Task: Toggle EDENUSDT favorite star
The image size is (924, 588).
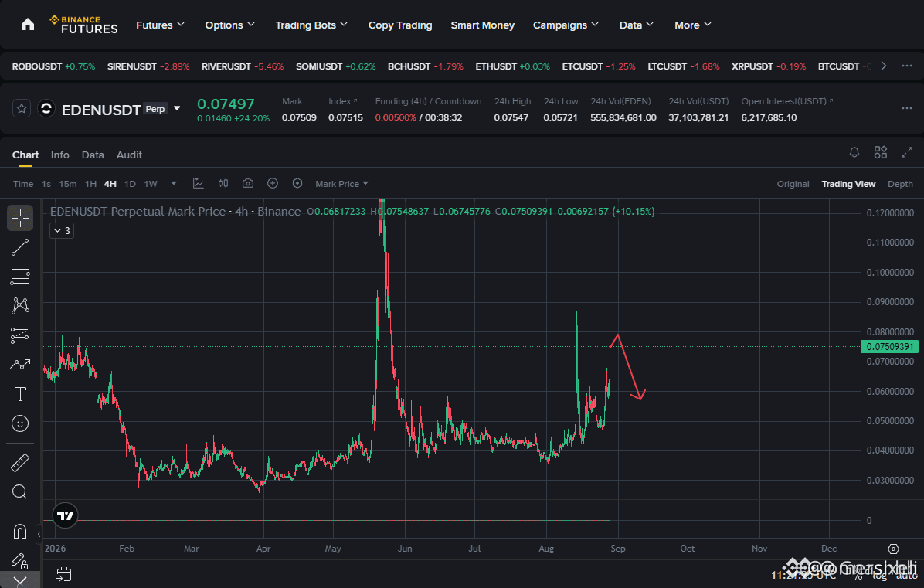Action: [x=22, y=108]
